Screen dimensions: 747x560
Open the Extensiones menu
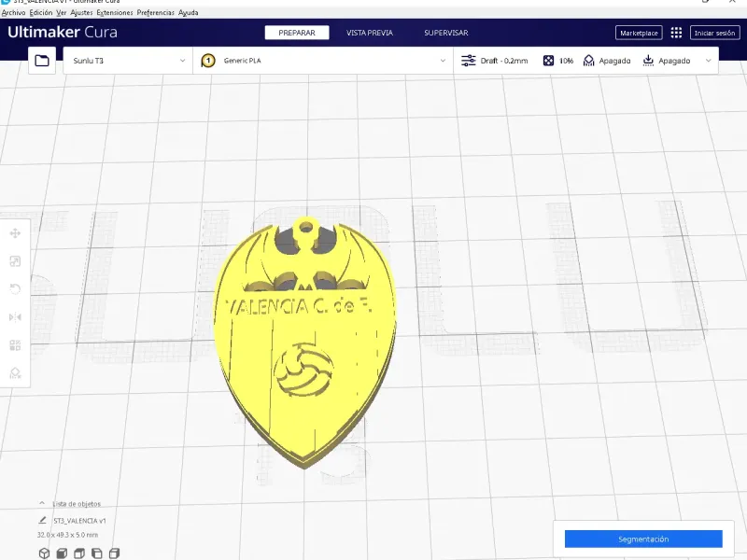(x=115, y=12)
